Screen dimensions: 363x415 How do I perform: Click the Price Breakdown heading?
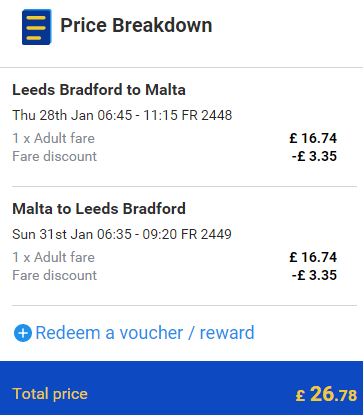click(136, 26)
